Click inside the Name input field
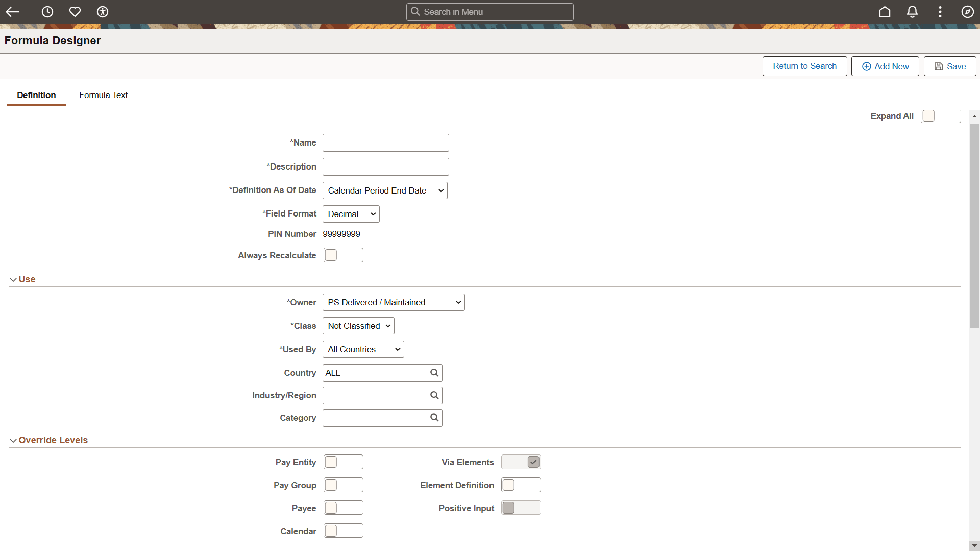Image resolution: width=980 pixels, height=551 pixels. [x=385, y=142]
